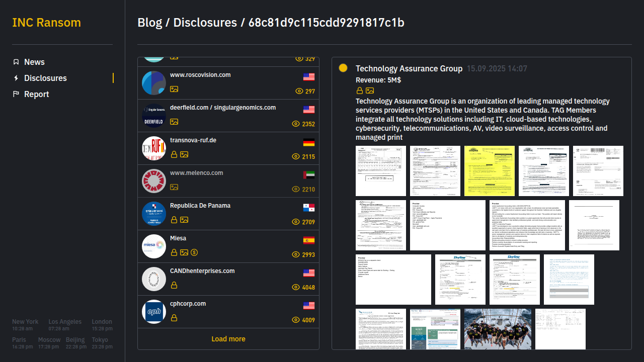Image resolution: width=644 pixels, height=362 pixels.
Task: Click the Disclosures lightning icon
Action: pos(16,78)
